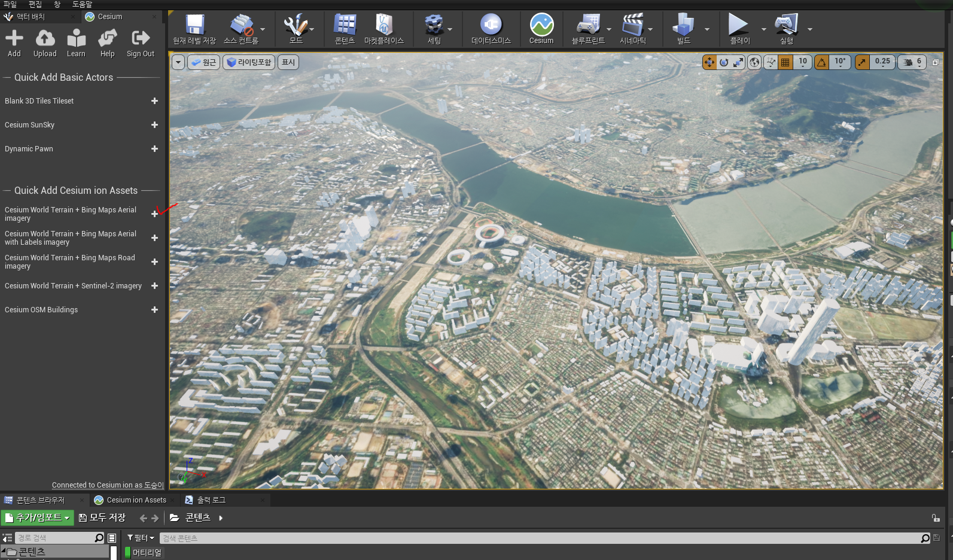The image size is (953, 560).
Task: Toggle the content browser lock icon
Action: [936, 518]
